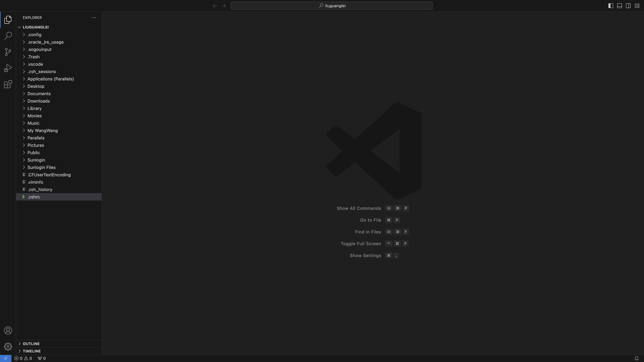Click Customize Layout icon
The width and height of the screenshot is (644, 362).
pyautogui.click(x=637, y=6)
